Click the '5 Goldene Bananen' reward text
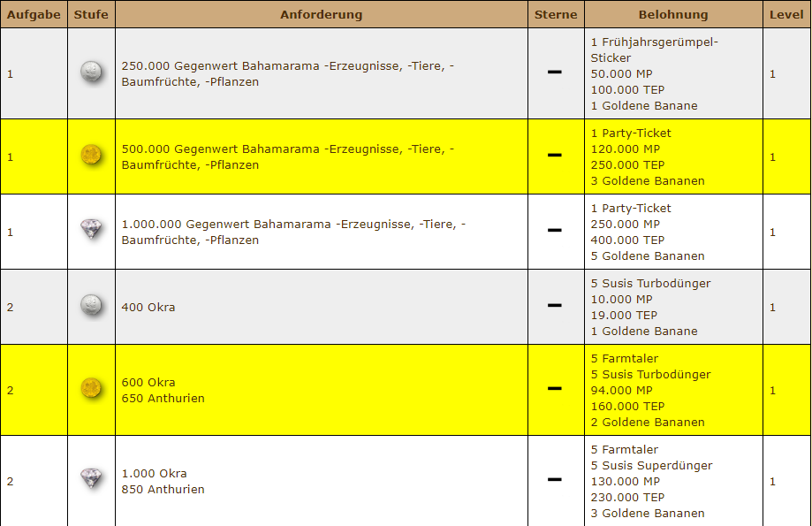812x526 pixels. tap(648, 256)
